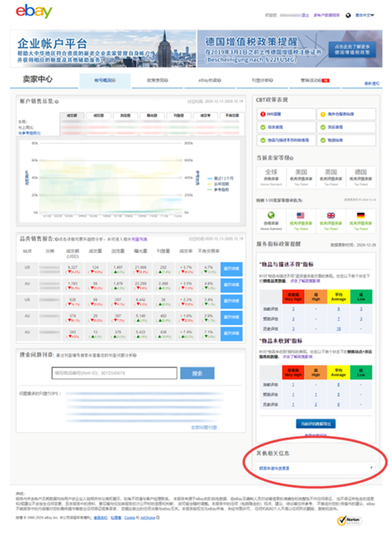
Task: Click green Low header in 物品未收到 table
Action: click(361, 372)
